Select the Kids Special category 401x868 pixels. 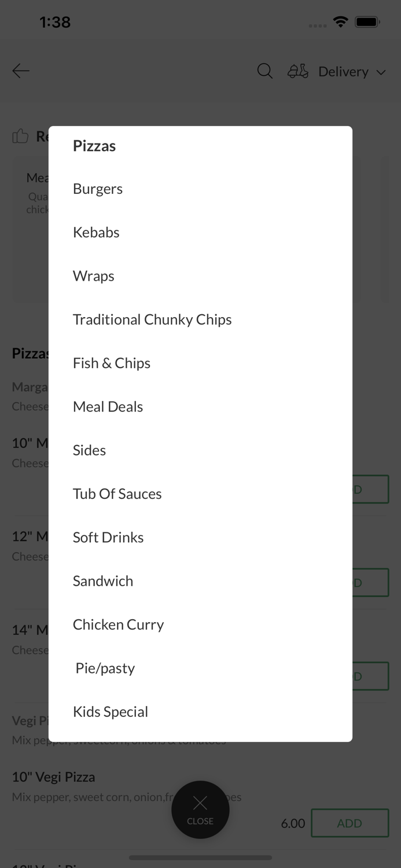pos(110,711)
